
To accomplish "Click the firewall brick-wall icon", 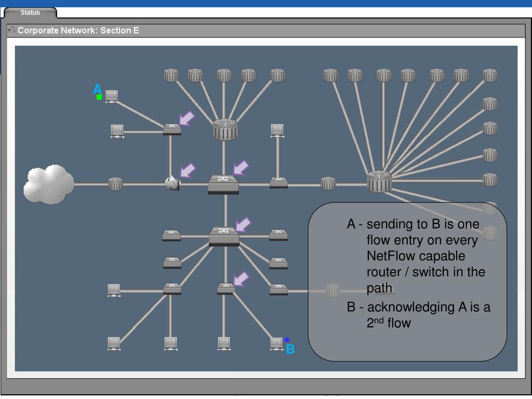I will tap(172, 183).
